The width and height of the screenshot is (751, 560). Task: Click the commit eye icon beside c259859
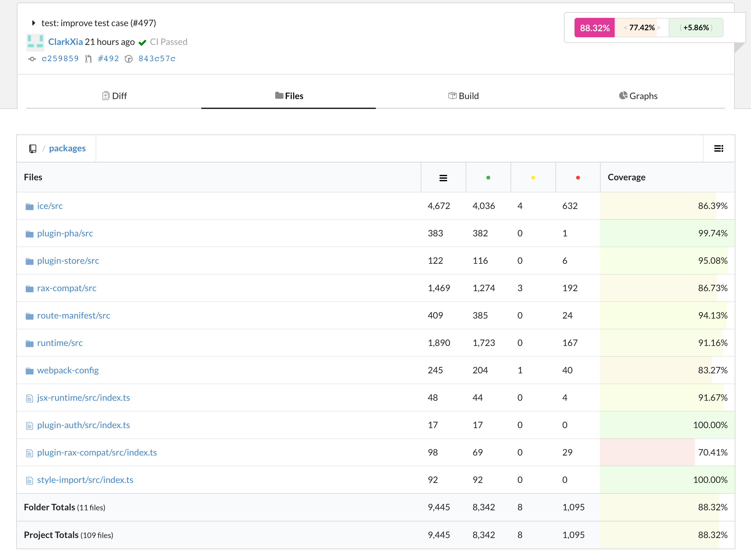tap(32, 59)
